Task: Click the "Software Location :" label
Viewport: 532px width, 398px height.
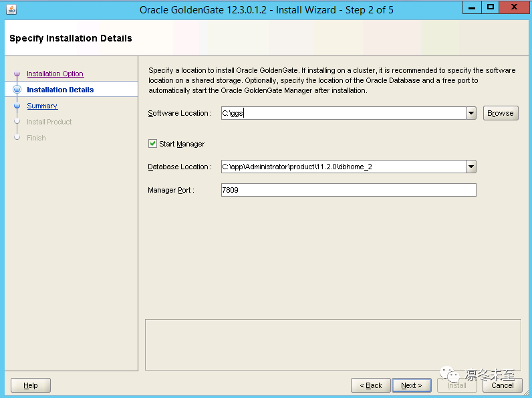Action: coord(180,114)
